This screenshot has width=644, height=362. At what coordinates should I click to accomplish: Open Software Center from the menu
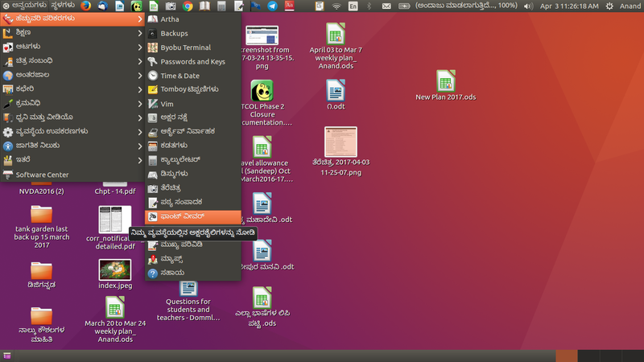[x=72, y=175]
